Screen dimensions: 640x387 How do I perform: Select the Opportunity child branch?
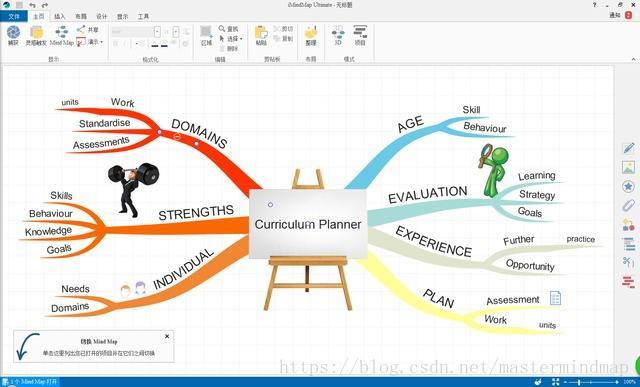pos(530,265)
